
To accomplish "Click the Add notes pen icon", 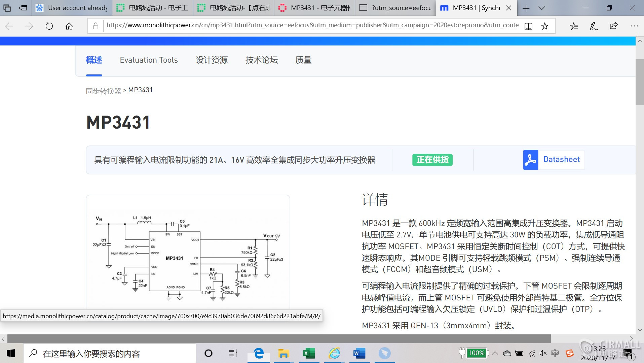I will tap(594, 26).
